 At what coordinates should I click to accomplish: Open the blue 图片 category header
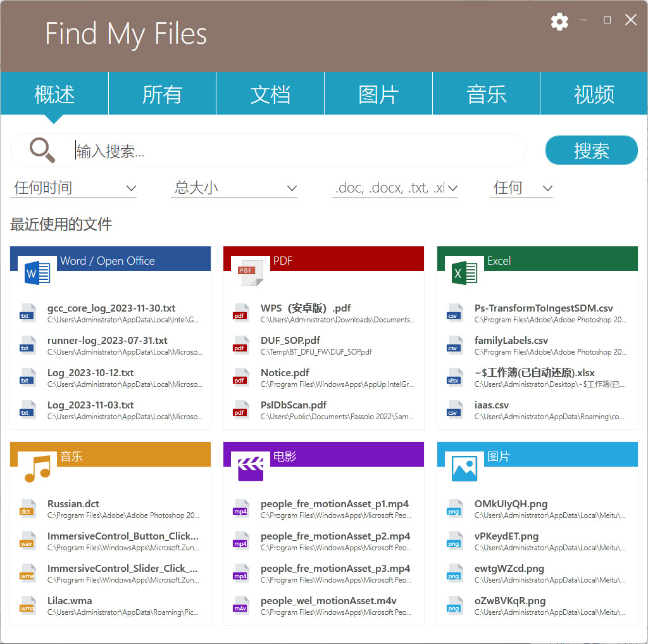(537, 455)
